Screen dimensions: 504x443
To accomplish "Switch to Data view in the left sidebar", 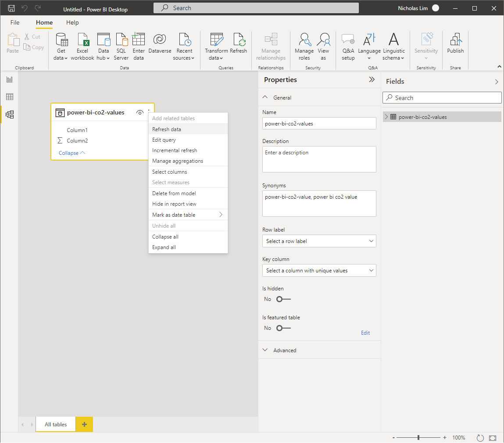I will pos(10,96).
